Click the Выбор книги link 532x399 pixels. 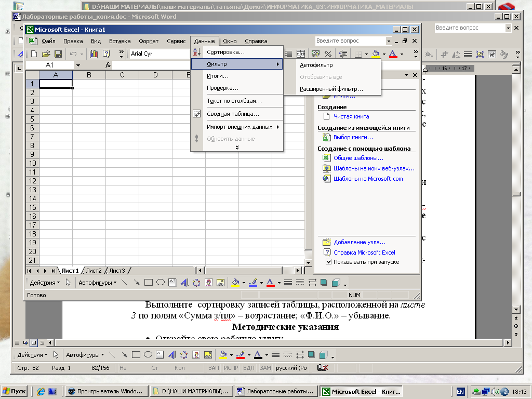[x=353, y=137]
